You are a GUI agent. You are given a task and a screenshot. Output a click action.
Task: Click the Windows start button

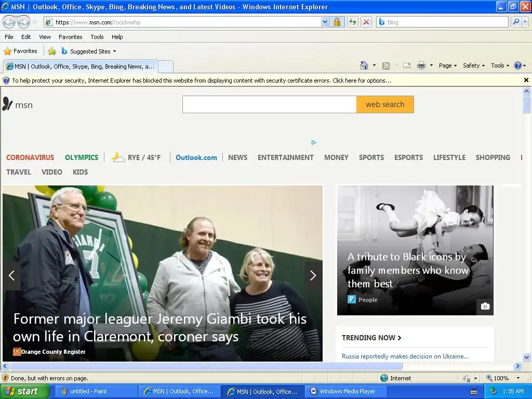(x=25, y=392)
